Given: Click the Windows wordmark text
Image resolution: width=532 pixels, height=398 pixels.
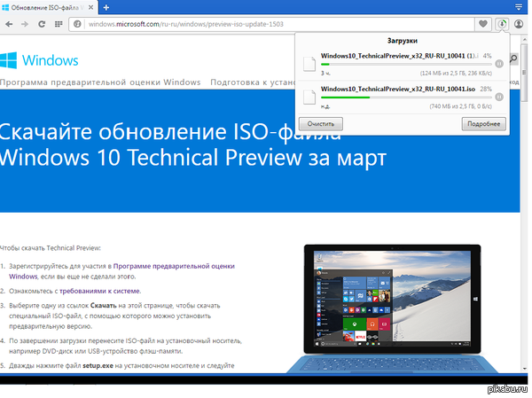Looking at the screenshot, I should [x=51, y=60].
